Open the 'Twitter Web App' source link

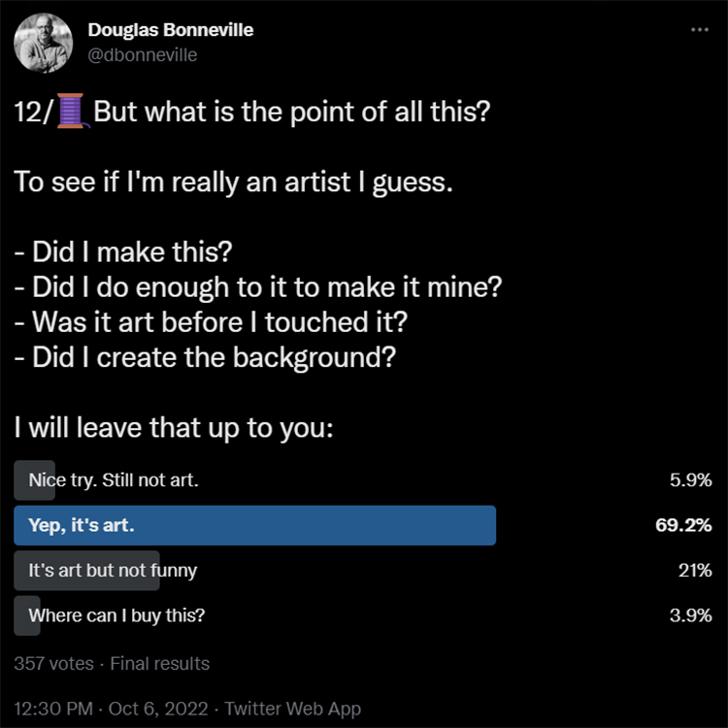[x=293, y=709]
